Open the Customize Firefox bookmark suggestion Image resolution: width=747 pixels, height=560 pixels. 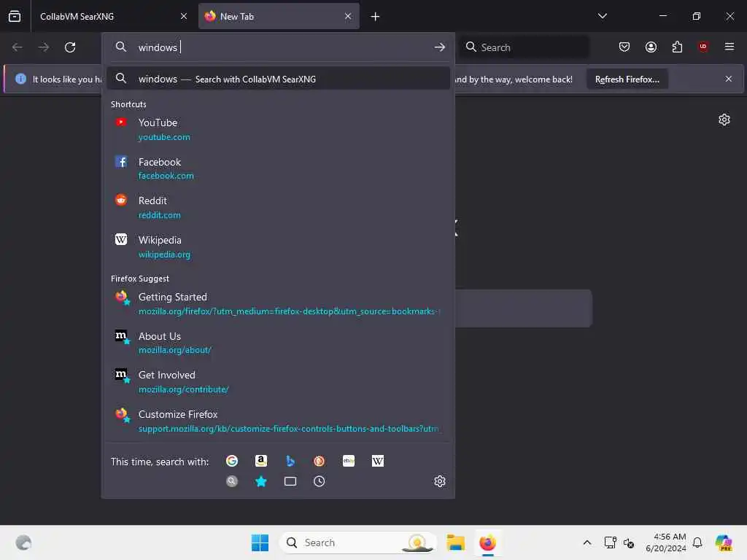278,421
